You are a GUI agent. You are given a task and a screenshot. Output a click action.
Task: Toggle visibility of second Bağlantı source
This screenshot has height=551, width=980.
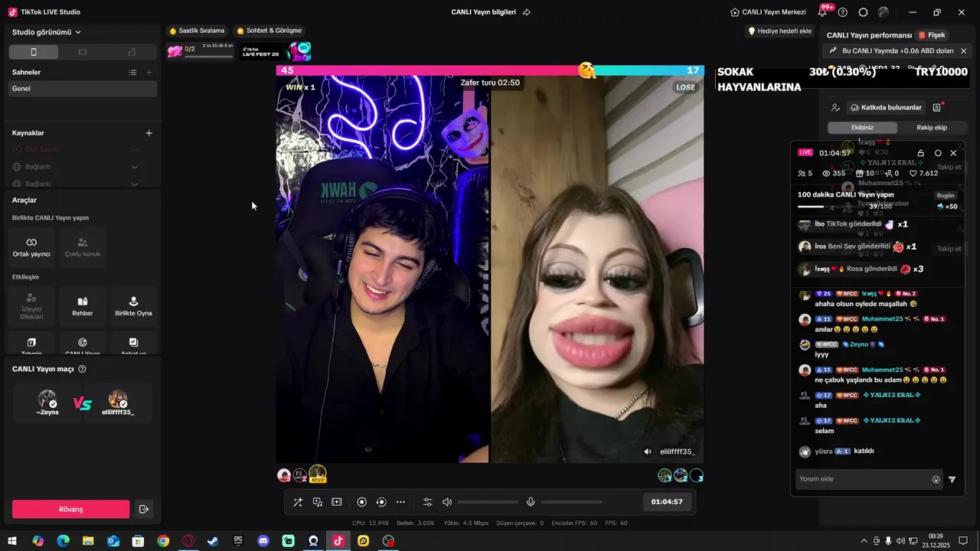[135, 184]
